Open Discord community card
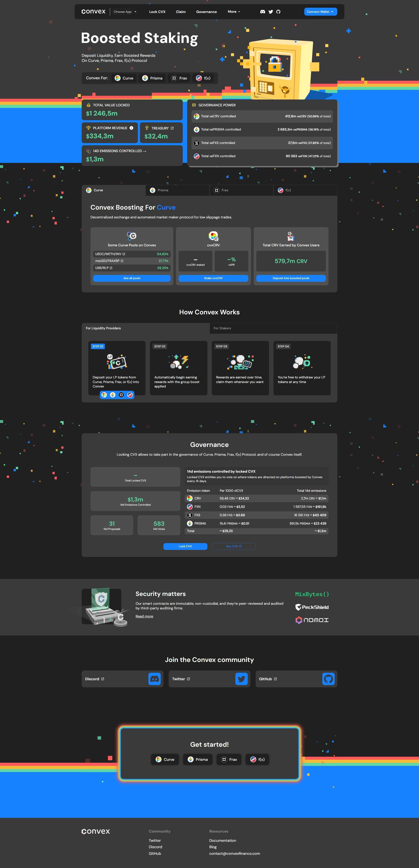Image resolution: width=419 pixels, height=868 pixels. click(x=122, y=679)
